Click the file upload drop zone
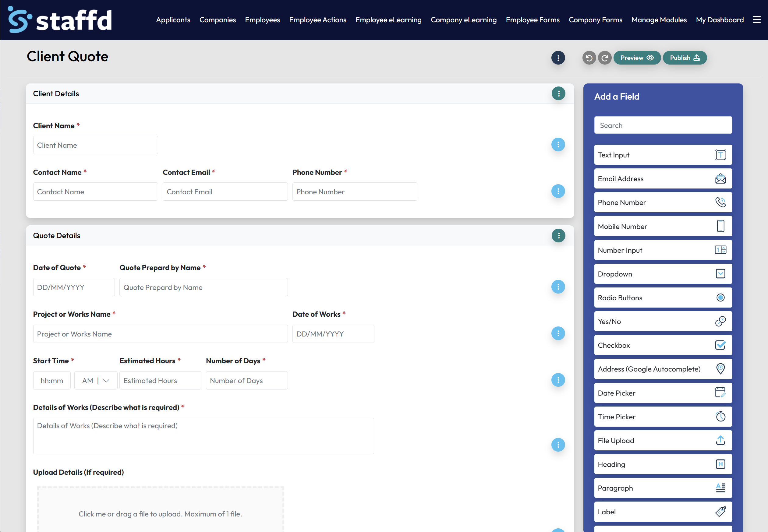The width and height of the screenshot is (768, 532). pos(161,509)
